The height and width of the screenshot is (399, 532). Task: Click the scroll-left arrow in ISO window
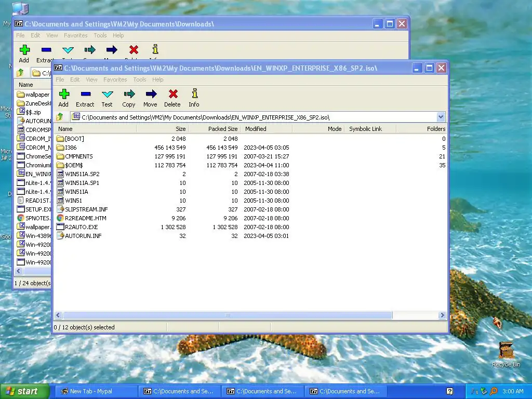[x=58, y=315]
